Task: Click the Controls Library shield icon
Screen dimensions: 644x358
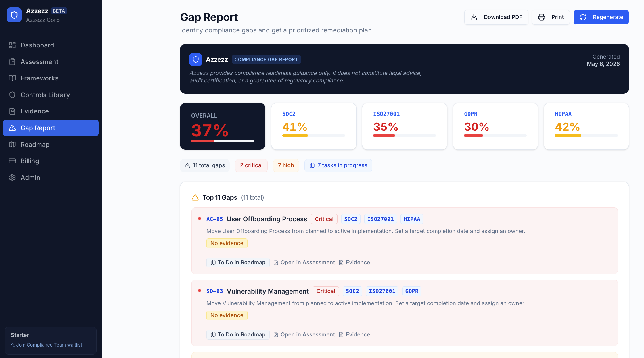Action: (x=12, y=95)
